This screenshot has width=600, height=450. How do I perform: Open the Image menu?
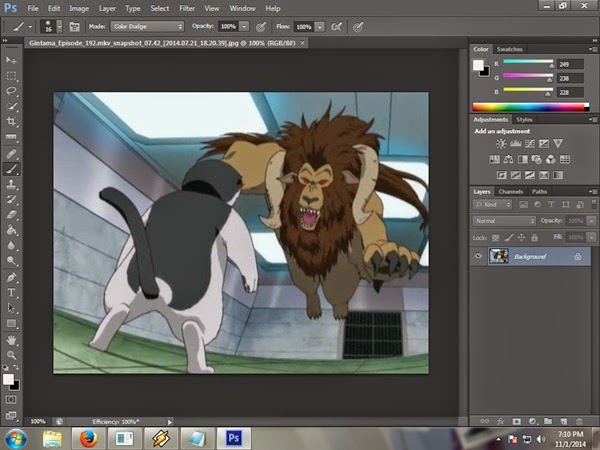[x=79, y=8]
